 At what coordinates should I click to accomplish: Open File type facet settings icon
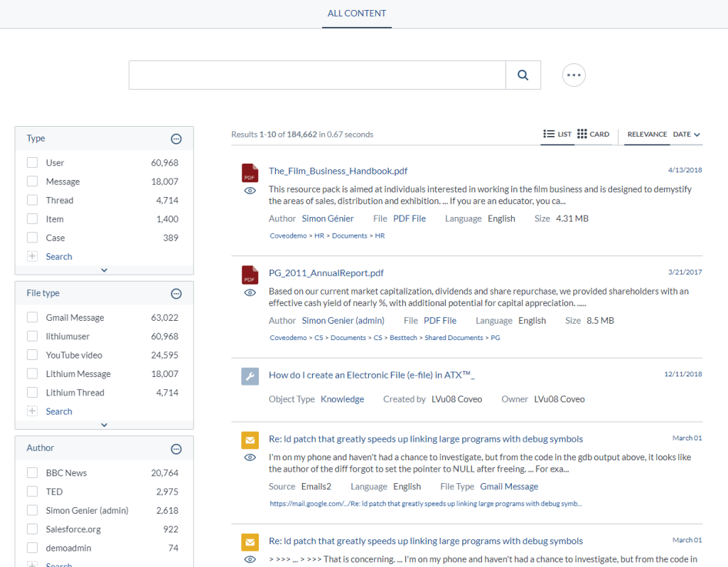[176, 293]
